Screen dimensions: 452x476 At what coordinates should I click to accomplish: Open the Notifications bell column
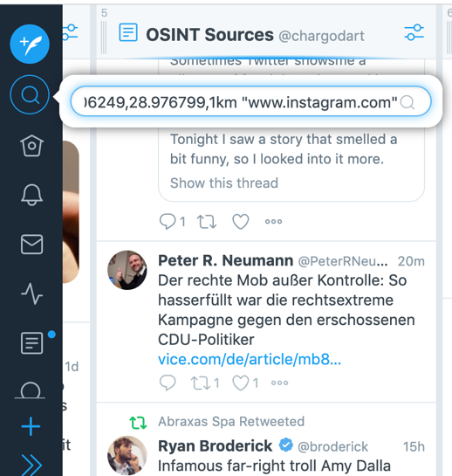(31, 195)
